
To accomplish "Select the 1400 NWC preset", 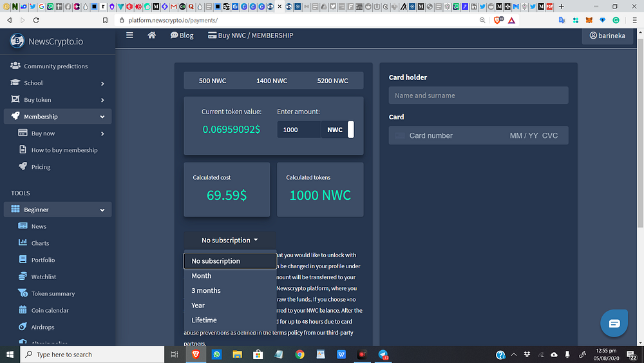I will tap(272, 81).
